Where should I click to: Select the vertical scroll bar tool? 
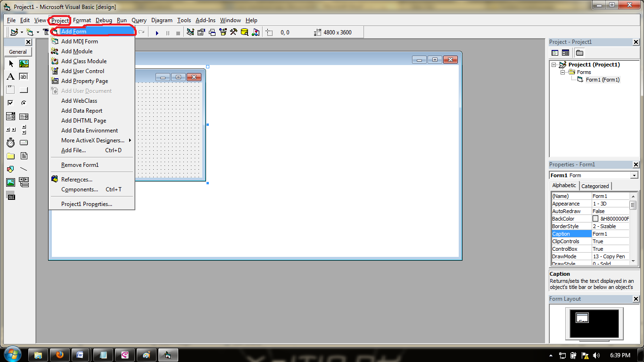[x=24, y=130]
